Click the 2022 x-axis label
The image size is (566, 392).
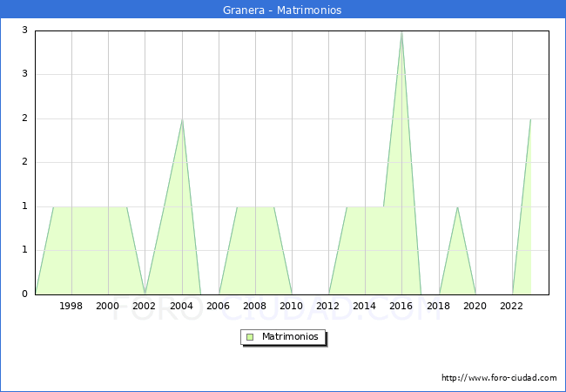pos(512,306)
